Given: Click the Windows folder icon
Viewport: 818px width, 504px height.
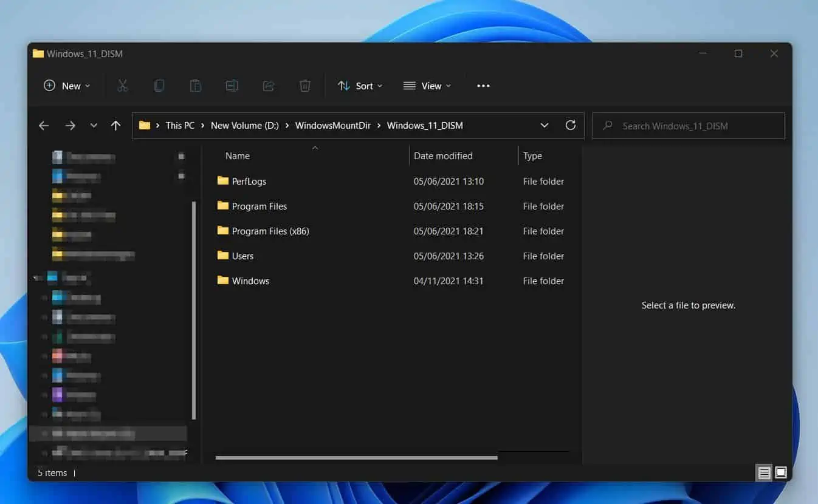Looking at the screenshot, I should click(222, 281).
